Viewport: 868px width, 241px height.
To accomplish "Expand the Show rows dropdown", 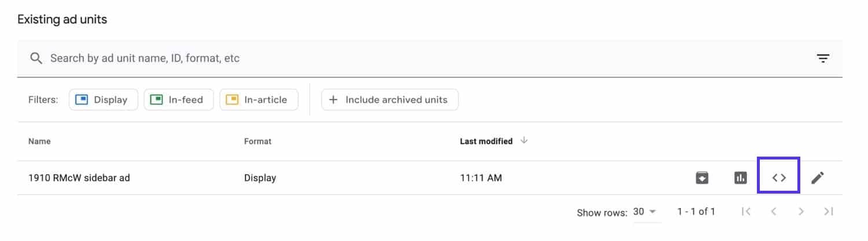I will [645, 212].
